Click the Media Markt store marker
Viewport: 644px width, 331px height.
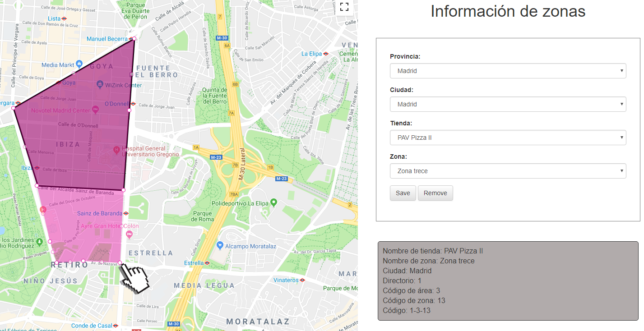click(x=79, y=64)
